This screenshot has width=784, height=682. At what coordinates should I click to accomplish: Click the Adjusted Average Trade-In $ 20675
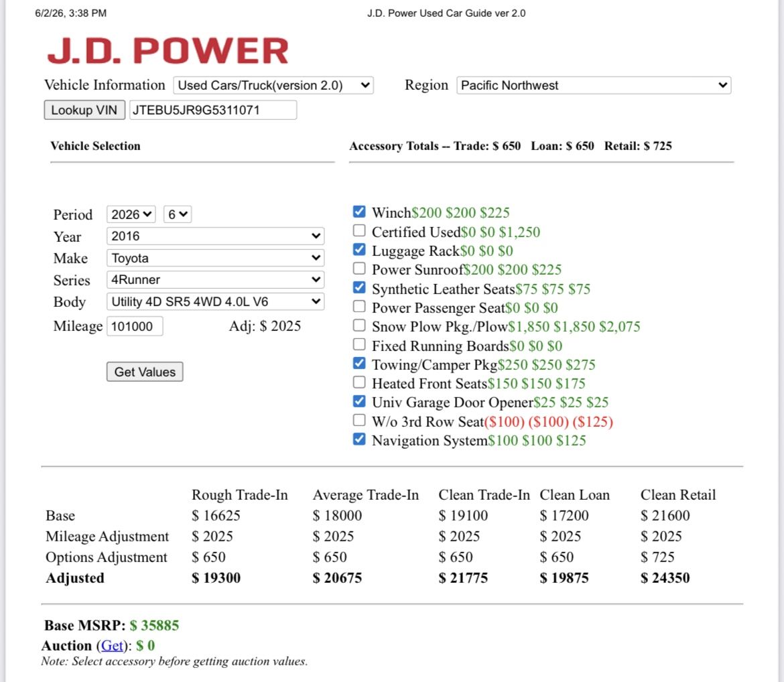pyautogui.click(x=337, y=578)
